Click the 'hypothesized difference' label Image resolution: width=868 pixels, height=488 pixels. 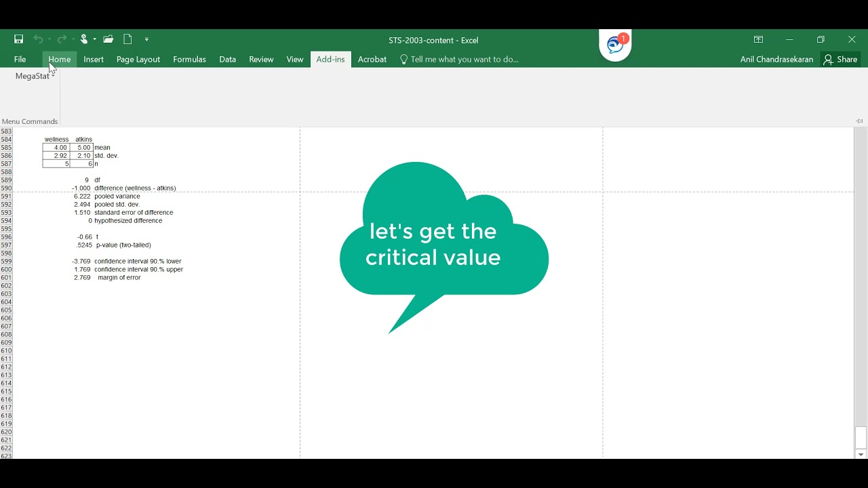[128, 220]
